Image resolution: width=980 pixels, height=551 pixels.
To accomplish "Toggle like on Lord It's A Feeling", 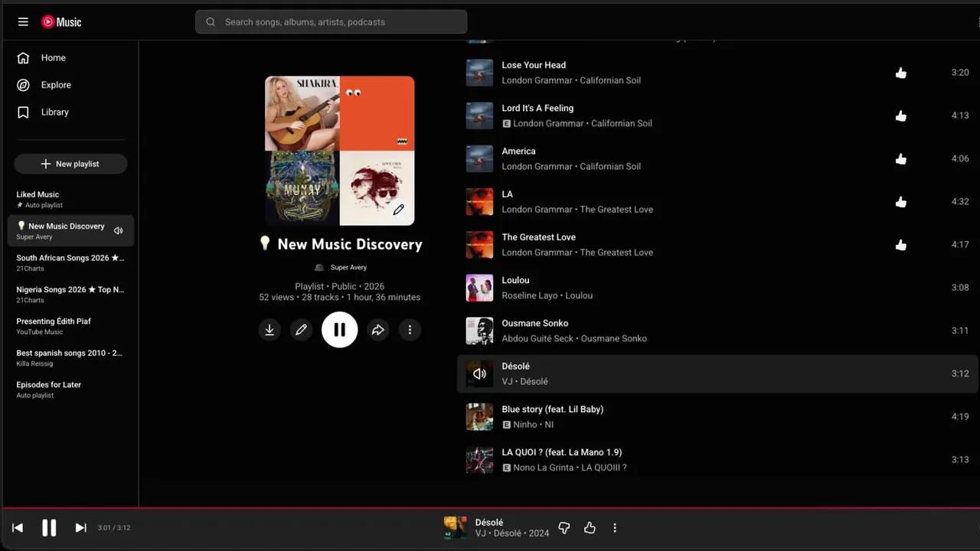I will (x=901, y=116).
